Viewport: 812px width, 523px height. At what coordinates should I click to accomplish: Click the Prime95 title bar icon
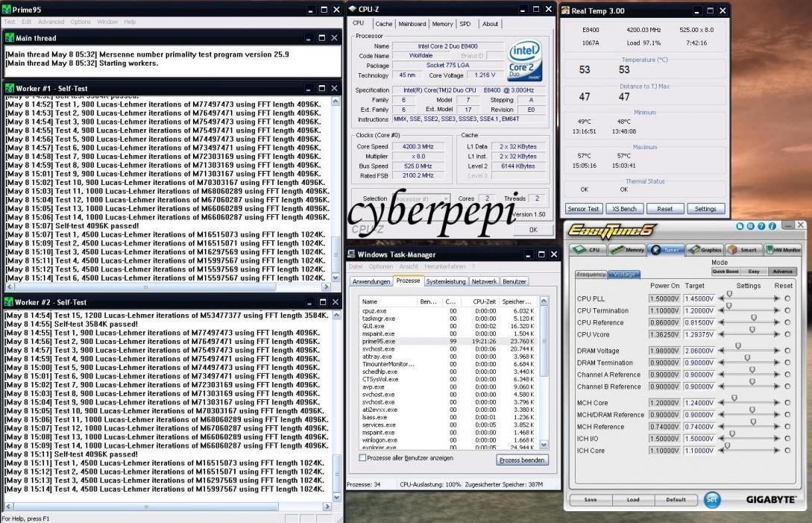click(6, 10)
